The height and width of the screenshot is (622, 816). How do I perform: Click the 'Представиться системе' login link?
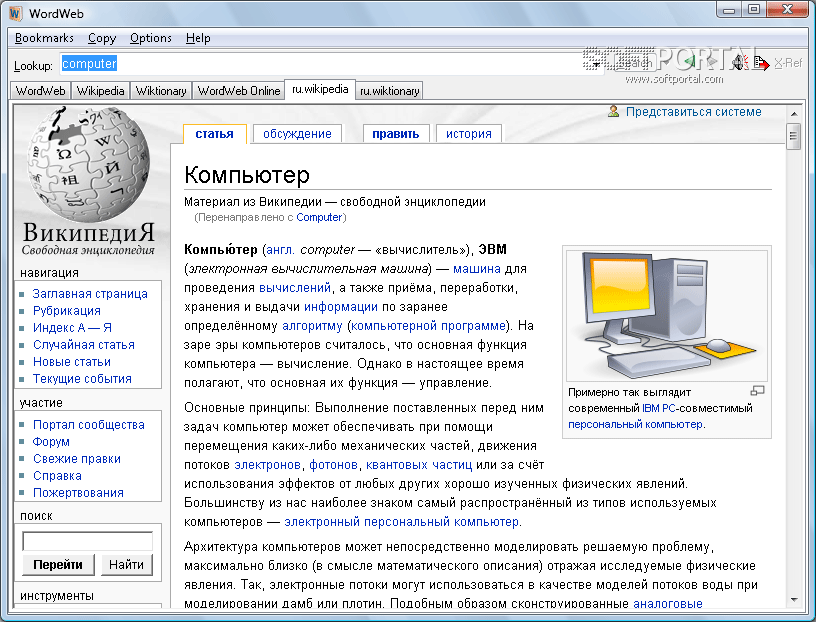point(693,111)
